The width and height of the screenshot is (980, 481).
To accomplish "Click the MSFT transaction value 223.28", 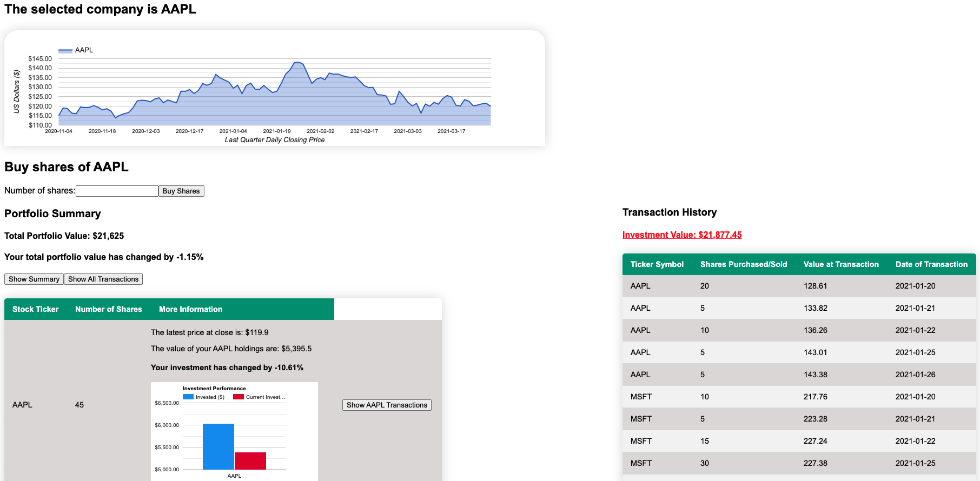I will pyautogui.click(x=816, y=419).
